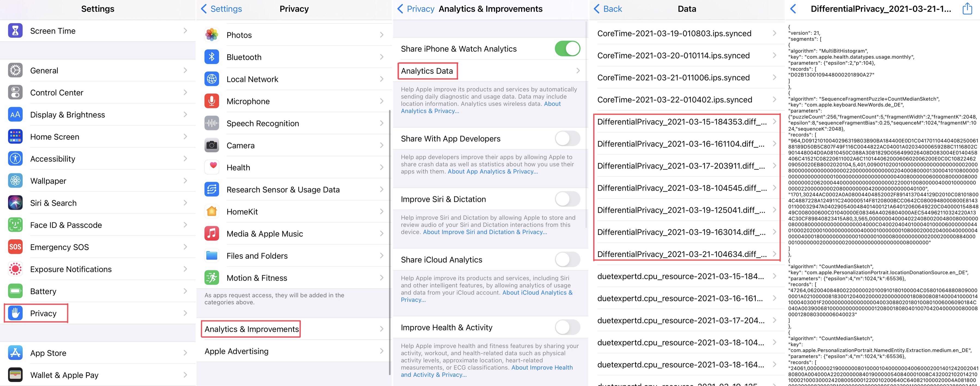Tap chevron on Screen Time row
This screenshot has width=980, height=386.
click(185, 31)
